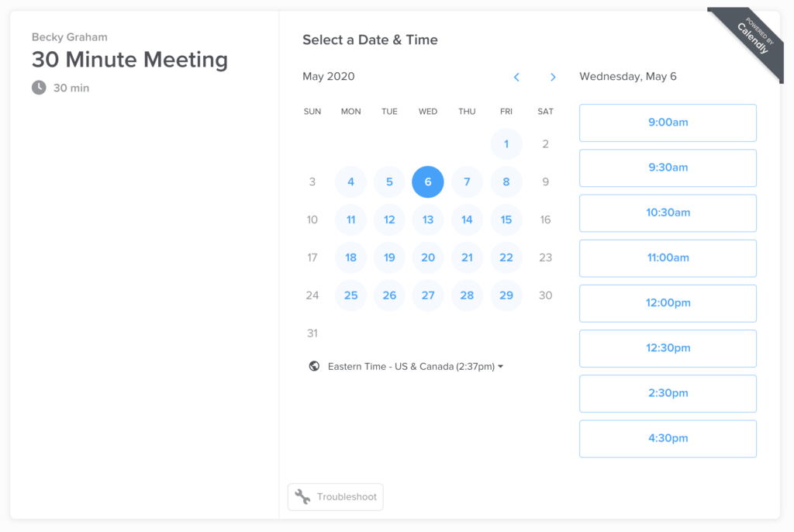Click the MON weekday column header
794x532 pixels.
[350, 112]
